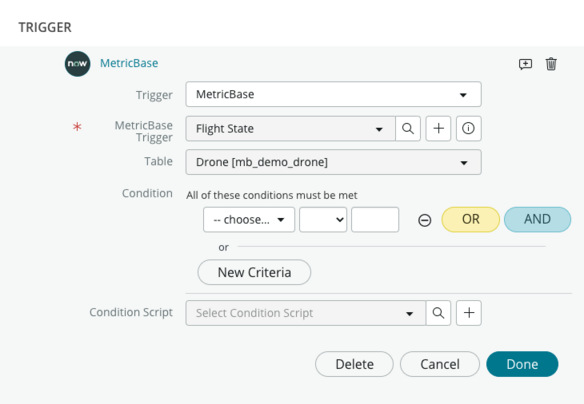Viewport: 584px width, 404px height.
Task: Click the condition value input field
Action: click(x=375, y=220)
